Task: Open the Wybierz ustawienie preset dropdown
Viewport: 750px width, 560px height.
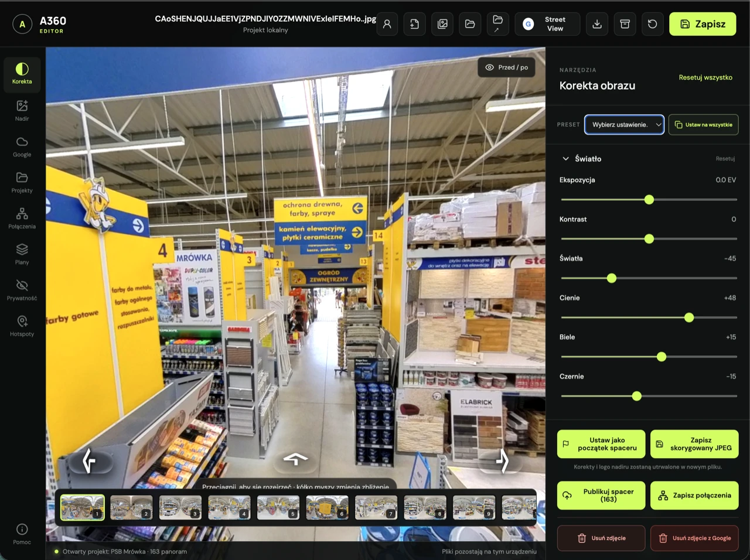Action: (x=625, y=125)
